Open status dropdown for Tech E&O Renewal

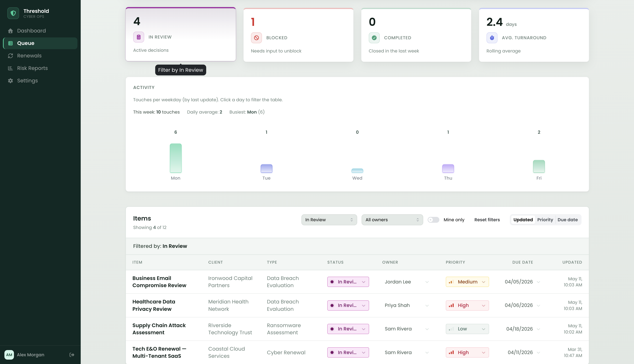click(348, 352)
